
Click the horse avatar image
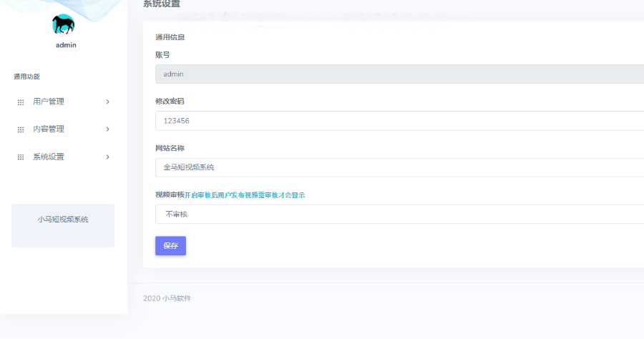pos(63,24)
